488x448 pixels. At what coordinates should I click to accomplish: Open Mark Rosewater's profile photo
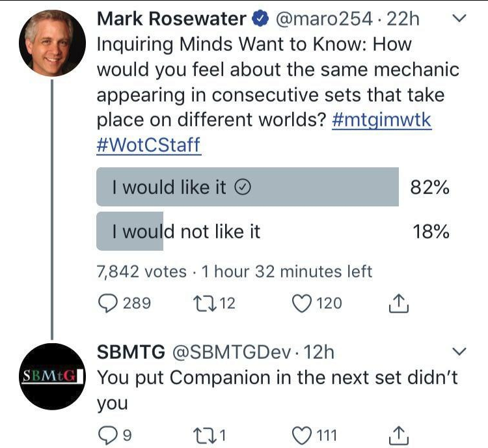52,44
